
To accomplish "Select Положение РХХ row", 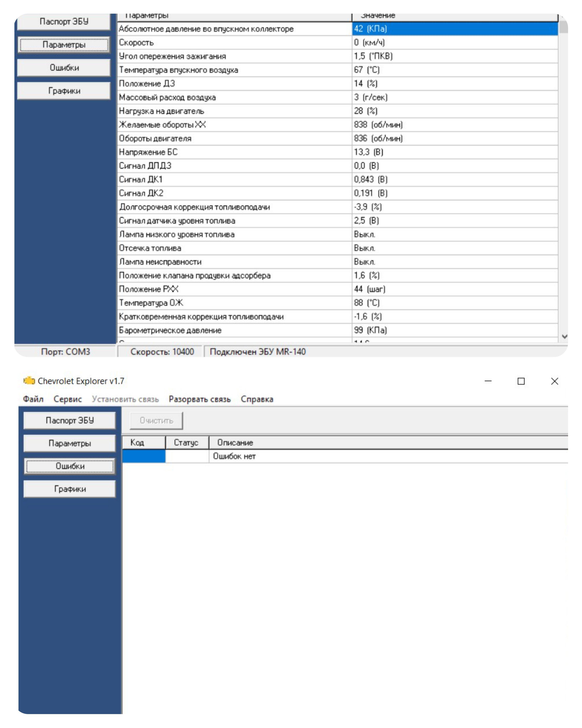I will [337, 289].
